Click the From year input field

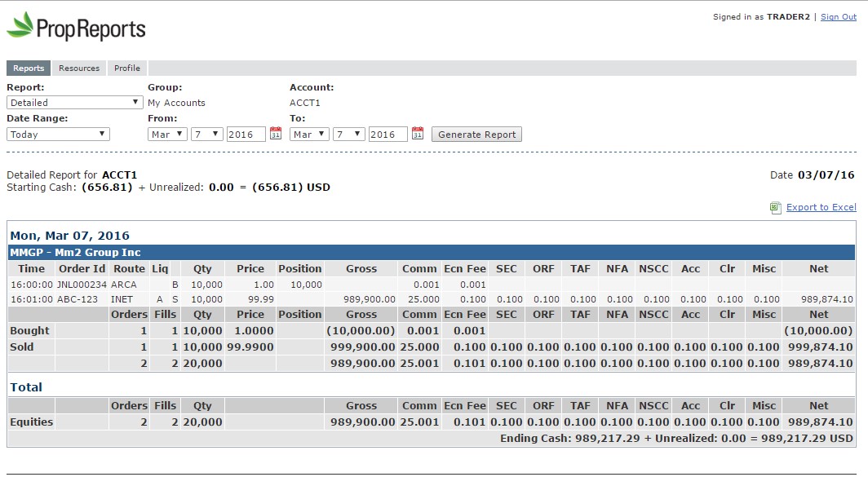[x=246, y=135]
